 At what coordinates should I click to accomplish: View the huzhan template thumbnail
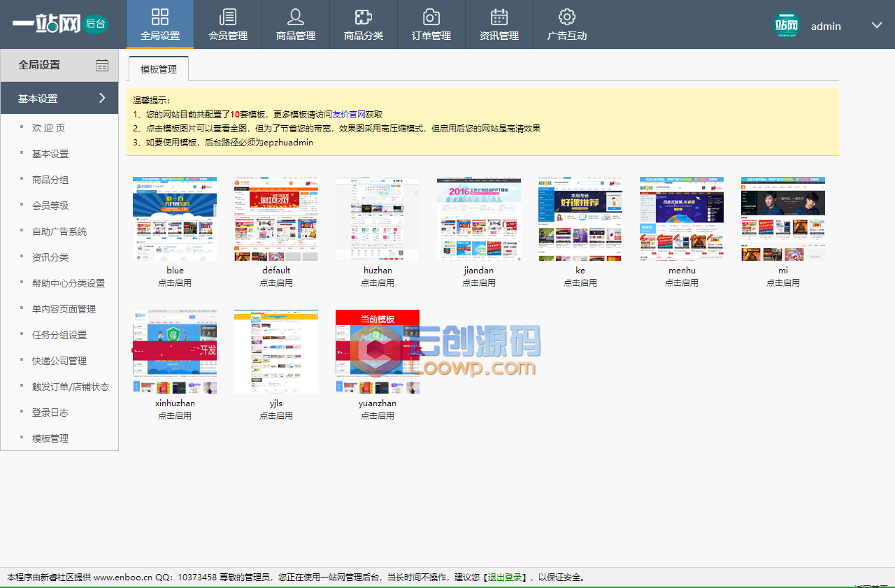(x=378, y=219)
